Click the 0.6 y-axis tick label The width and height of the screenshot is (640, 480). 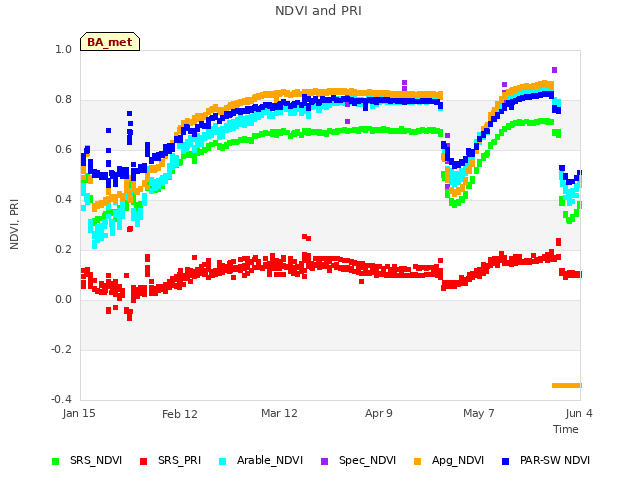click(63, 149)
